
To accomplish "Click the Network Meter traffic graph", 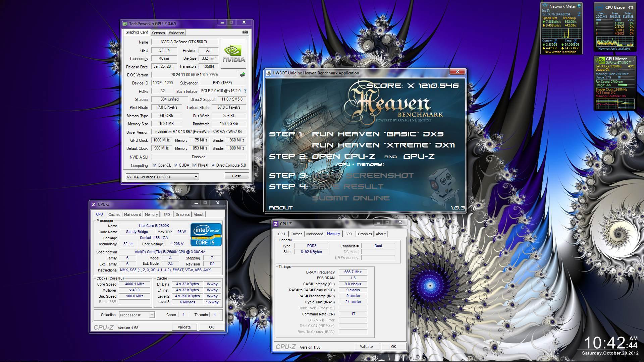I will (561, 33).
